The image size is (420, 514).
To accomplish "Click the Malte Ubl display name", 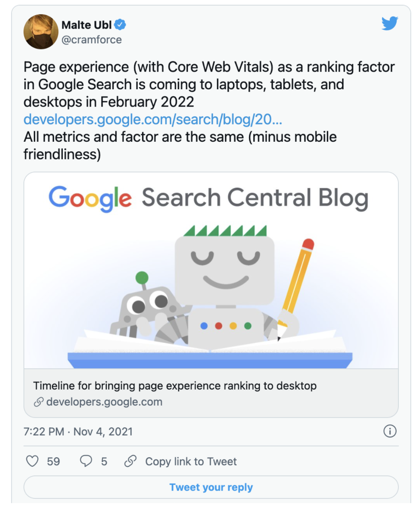I will coord(86,25).
